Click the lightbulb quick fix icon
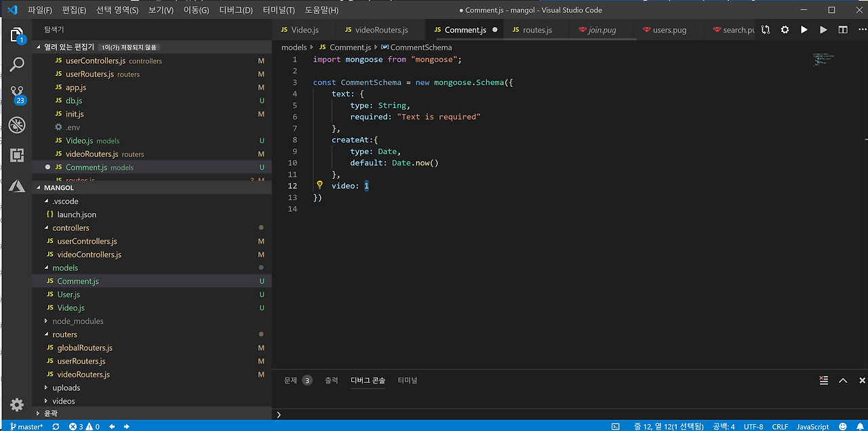This screenshot has height=431, width=868. [320, 185]
